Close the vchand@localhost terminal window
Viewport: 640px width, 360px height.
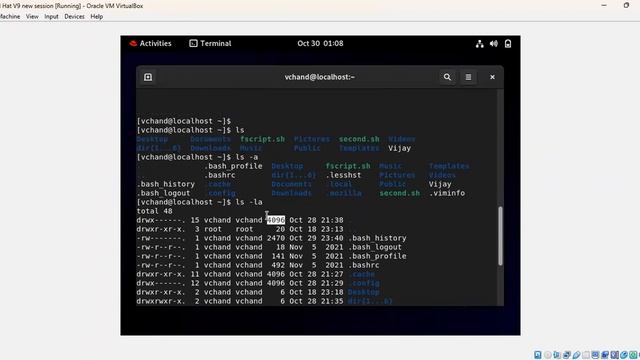(492, 77)
